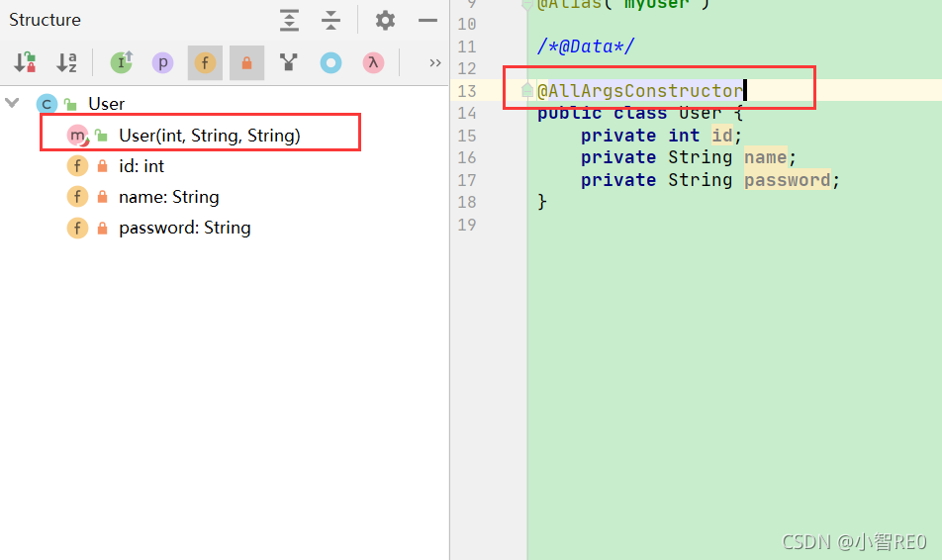The height and width of the screenshot is (560, 942).
Task: Click the method icon of the User constructor
Action: click(x=77, y=136)
